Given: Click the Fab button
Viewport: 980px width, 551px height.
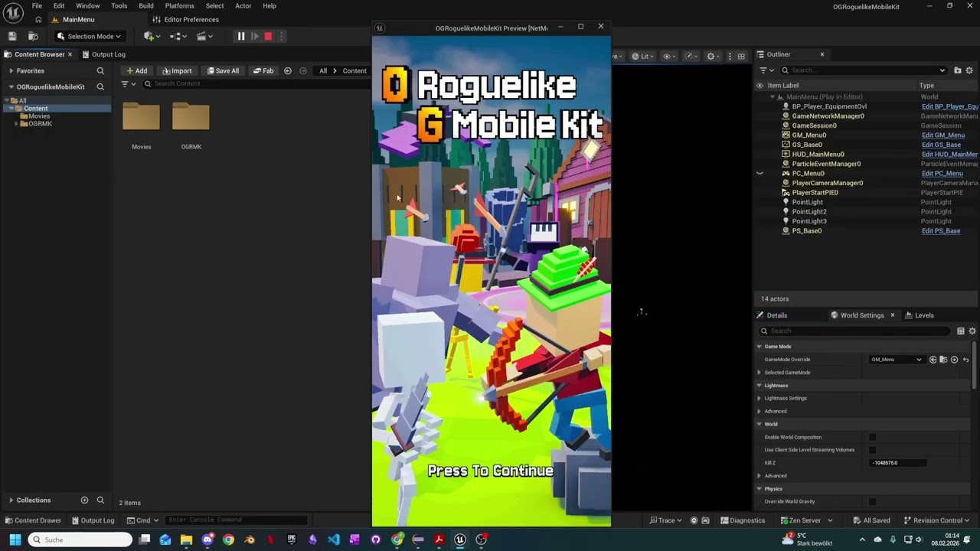Looking at the screenshot, I should (263, 70).
